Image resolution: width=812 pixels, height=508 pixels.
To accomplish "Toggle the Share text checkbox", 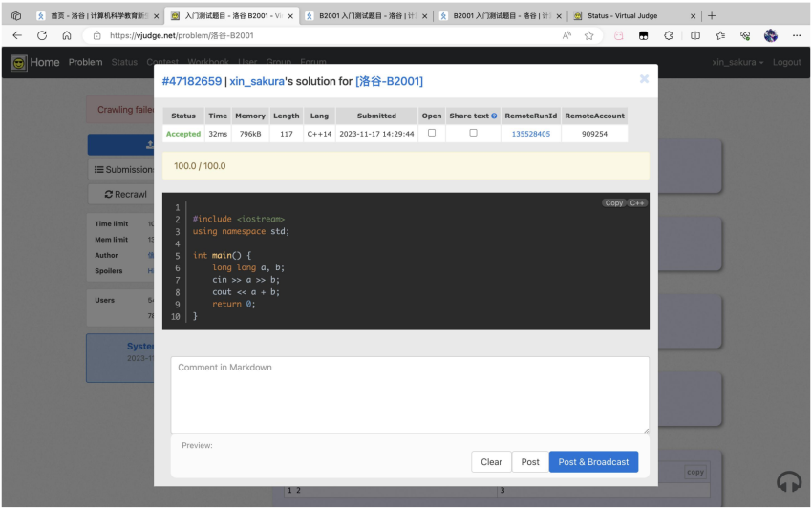I will click(x=473, y=133).
